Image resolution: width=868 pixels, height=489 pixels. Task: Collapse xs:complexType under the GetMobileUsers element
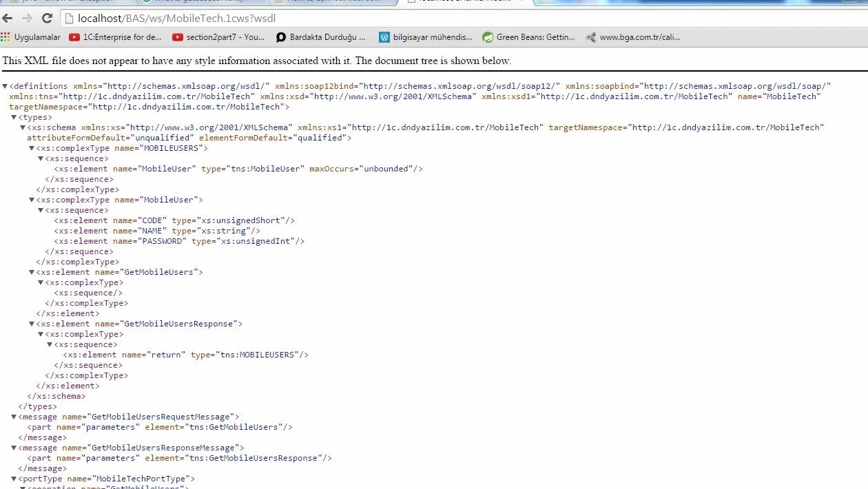(x=41, y=282)
